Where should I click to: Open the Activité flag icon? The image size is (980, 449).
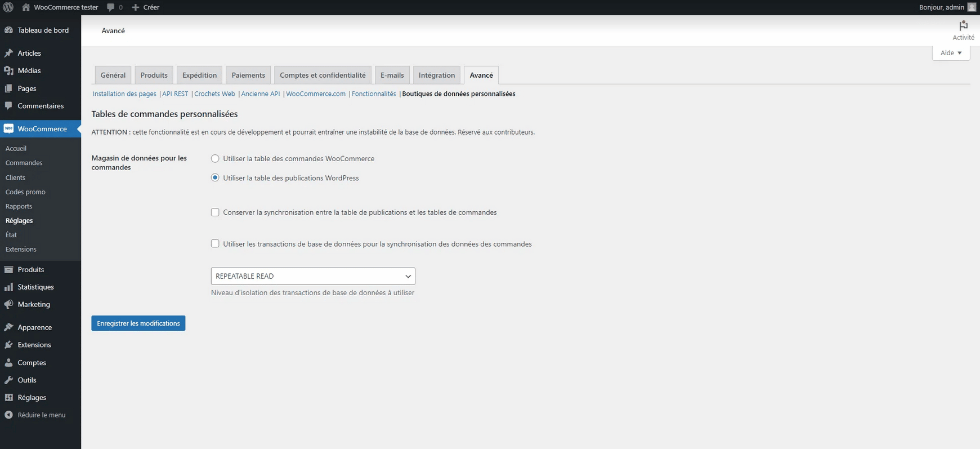[x=964, y=25]
